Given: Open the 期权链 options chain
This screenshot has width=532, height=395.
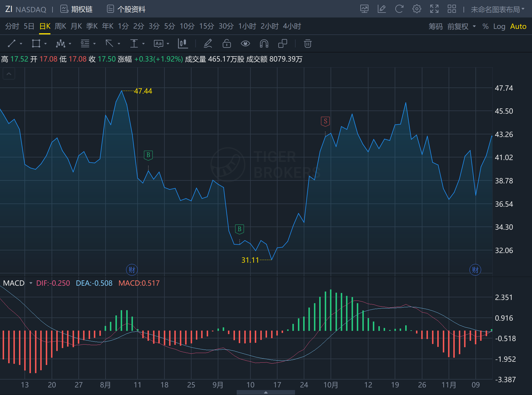Looking at the screenshot, I should click(76, 9).
